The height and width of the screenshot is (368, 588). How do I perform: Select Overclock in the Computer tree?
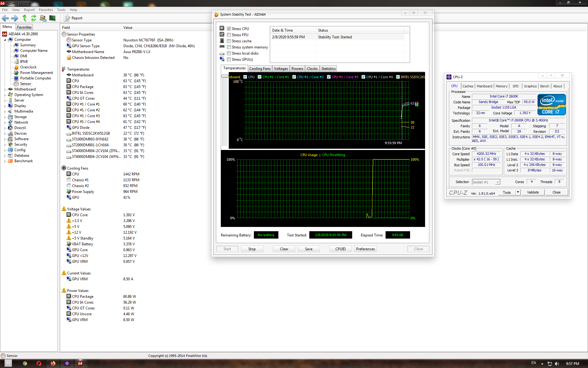[x=28, y=67]
